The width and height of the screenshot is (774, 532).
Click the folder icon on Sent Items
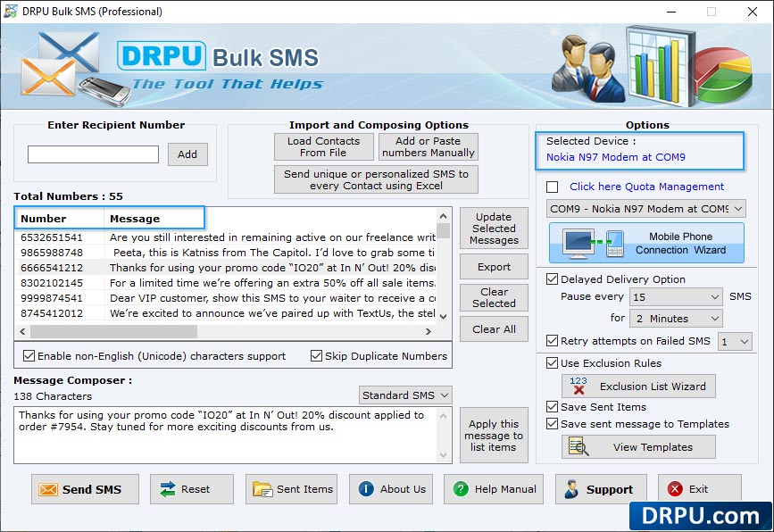click(x=262, y=489)
